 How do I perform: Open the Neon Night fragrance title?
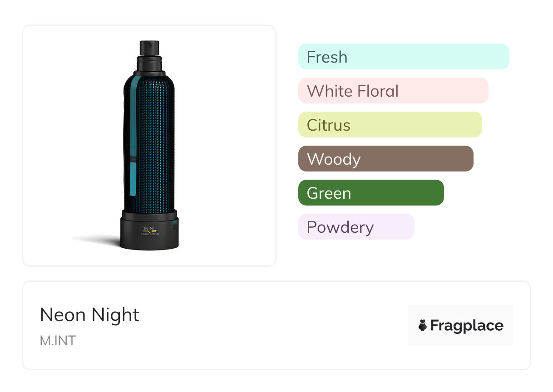coord(89,315)
